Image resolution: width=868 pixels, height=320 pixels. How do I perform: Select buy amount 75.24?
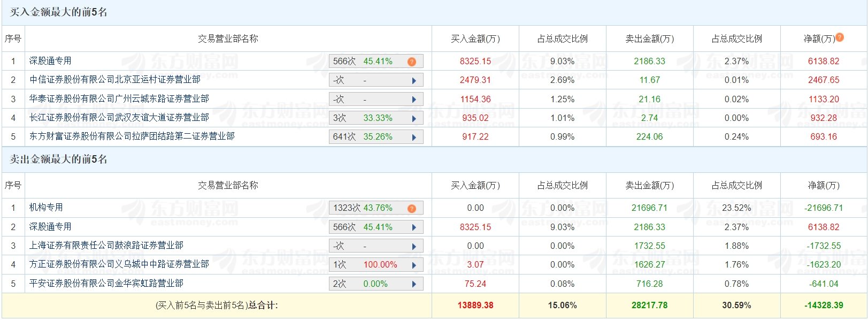point(475,284)
